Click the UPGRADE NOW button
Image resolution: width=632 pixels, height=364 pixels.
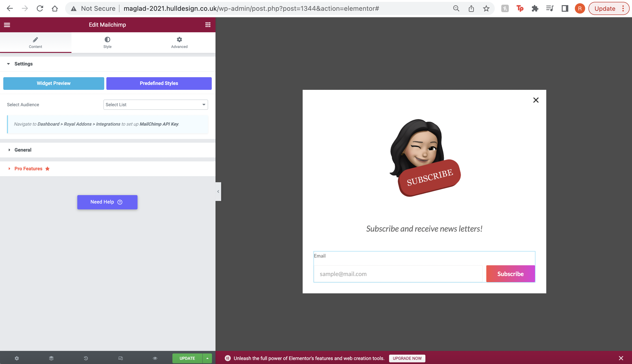[407, 358]
